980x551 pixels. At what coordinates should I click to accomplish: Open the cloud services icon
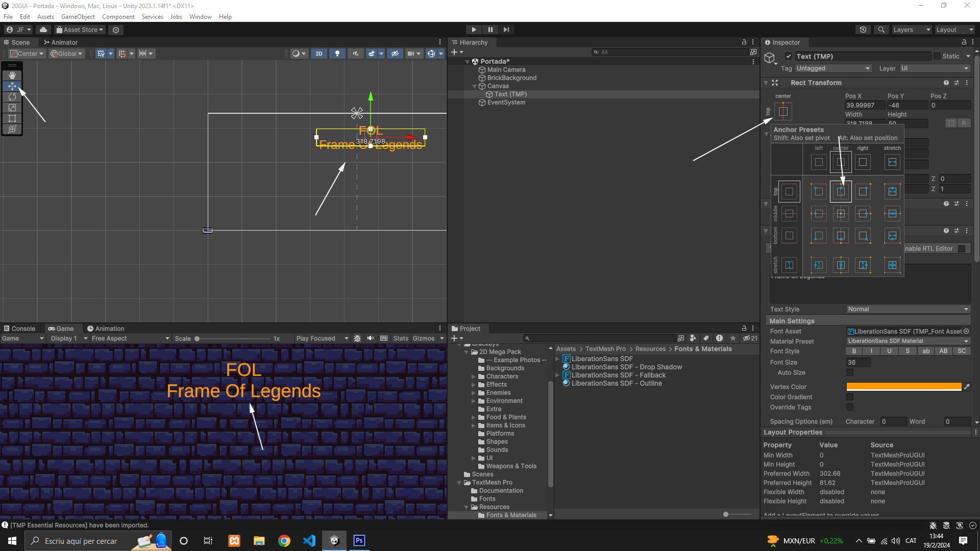click(x=43, y=30)
